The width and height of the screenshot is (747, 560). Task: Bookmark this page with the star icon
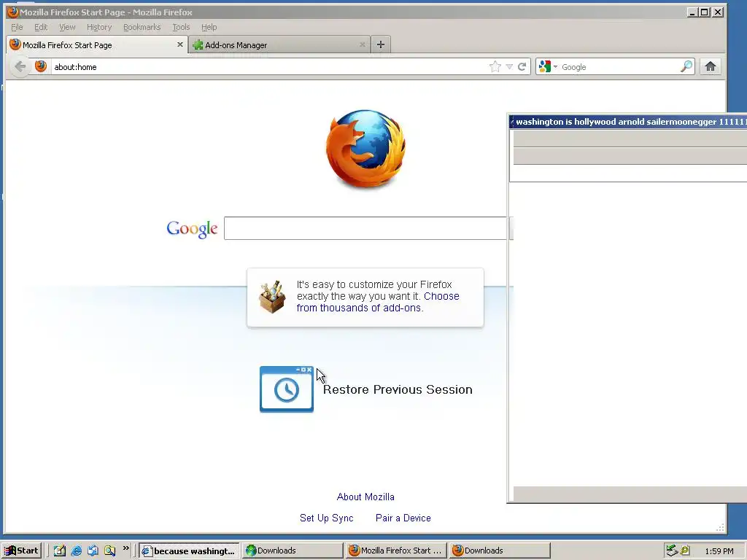(495, 66)
